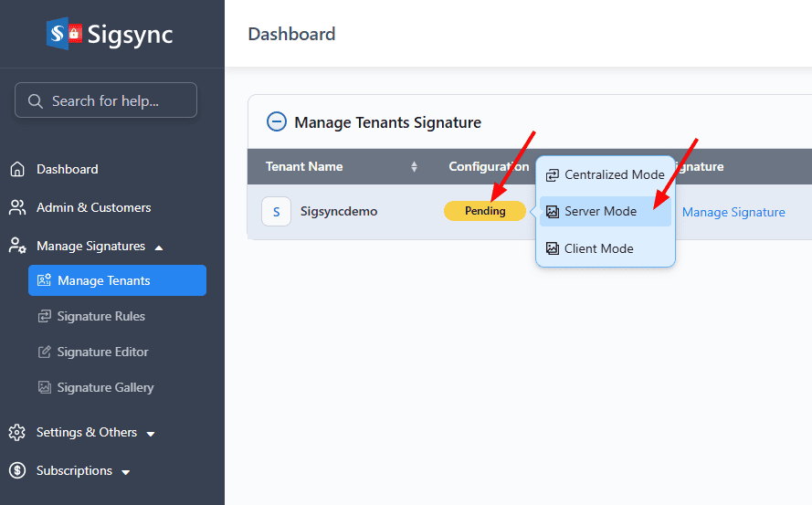
Task: Click the Sigsyncdemo tenant avatar
Action: coord(276,211)
